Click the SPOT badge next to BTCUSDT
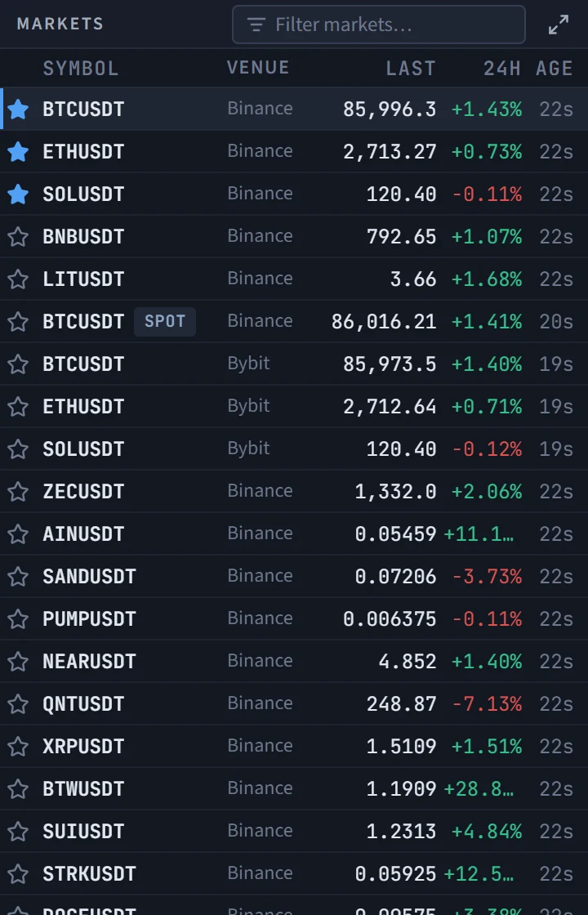This screenshot has width=588, height=915. pyautogui.click(x=164, y=322)
